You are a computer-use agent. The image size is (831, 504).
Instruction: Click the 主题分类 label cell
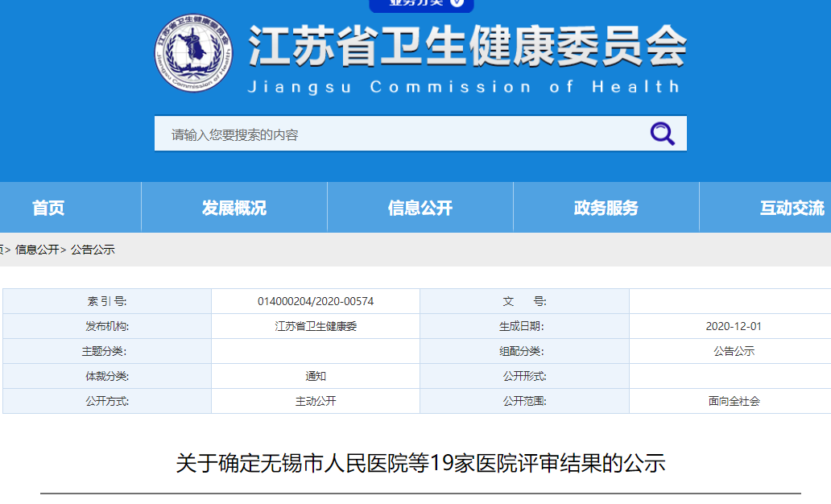[107, 351]
